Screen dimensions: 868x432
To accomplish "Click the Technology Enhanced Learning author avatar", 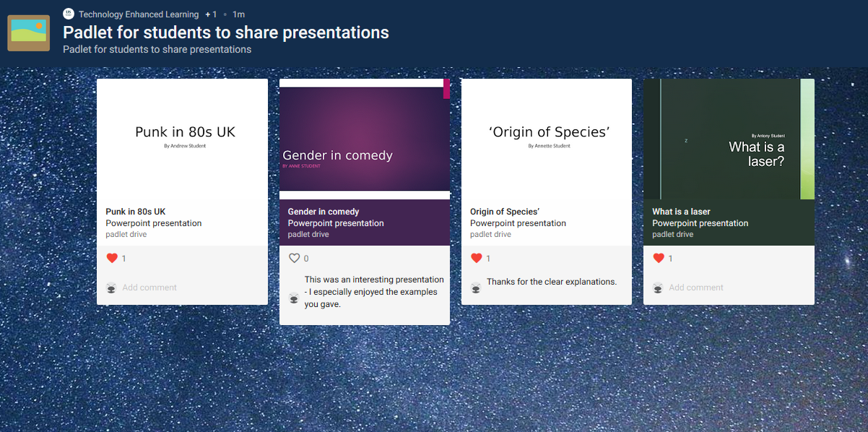I will click(69, 14).
